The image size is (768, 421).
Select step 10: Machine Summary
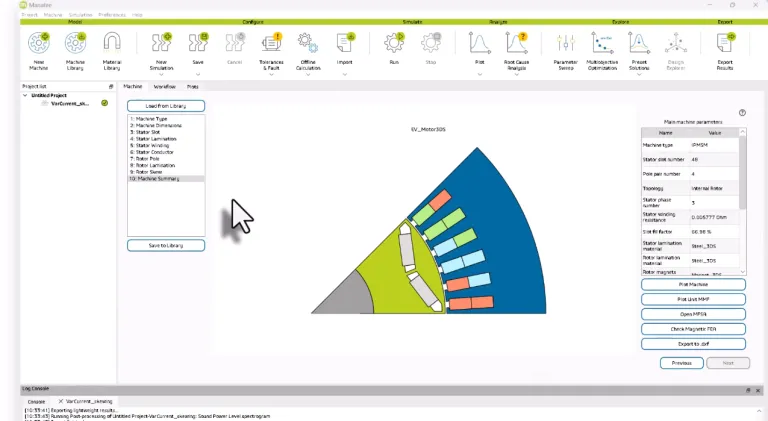[x=166, y=179]
